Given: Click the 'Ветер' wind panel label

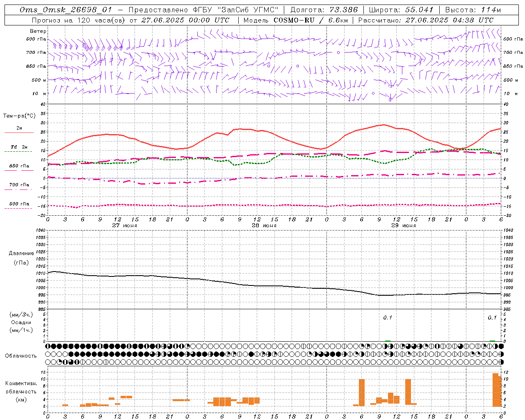Looking at the screenshot, I should point(38,31).
